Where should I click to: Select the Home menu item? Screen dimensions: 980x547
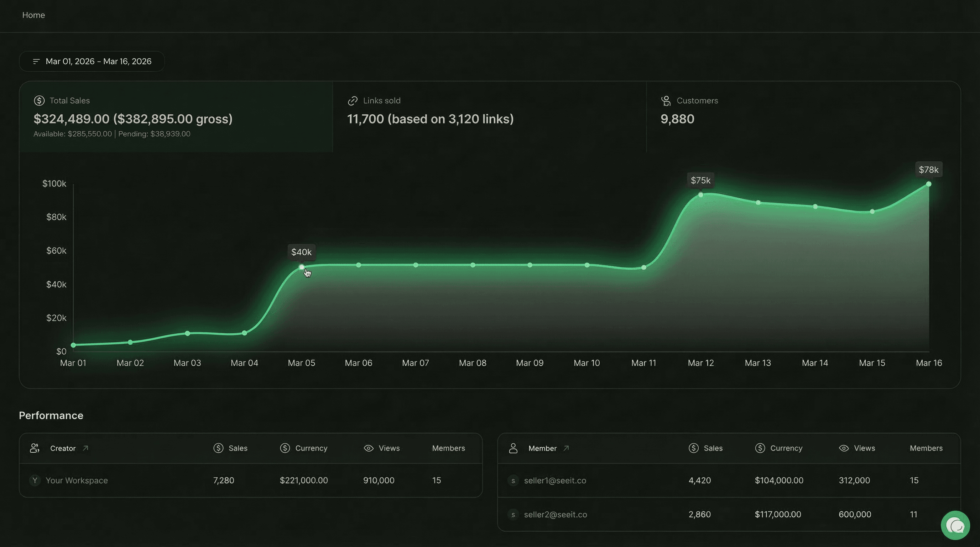pos(33,15)
